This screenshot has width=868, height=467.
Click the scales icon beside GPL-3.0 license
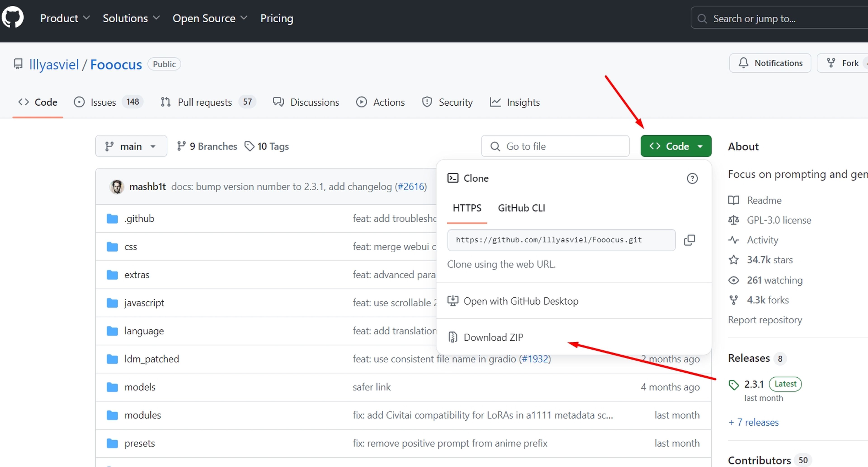[x=734, y=220]
